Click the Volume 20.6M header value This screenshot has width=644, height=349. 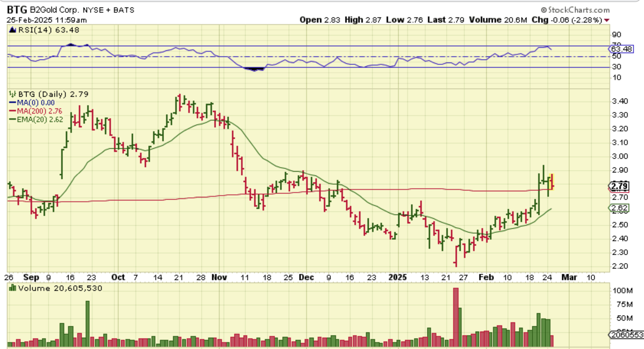498,20
